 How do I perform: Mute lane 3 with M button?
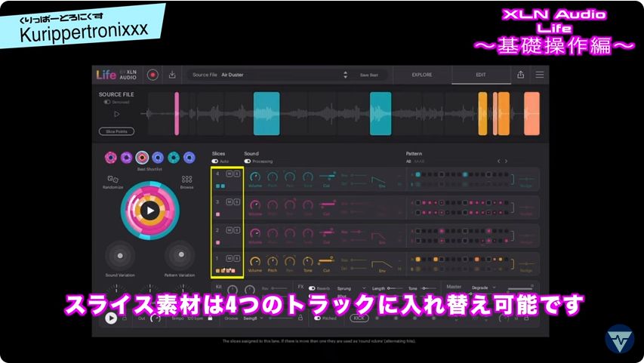[230, 202]
